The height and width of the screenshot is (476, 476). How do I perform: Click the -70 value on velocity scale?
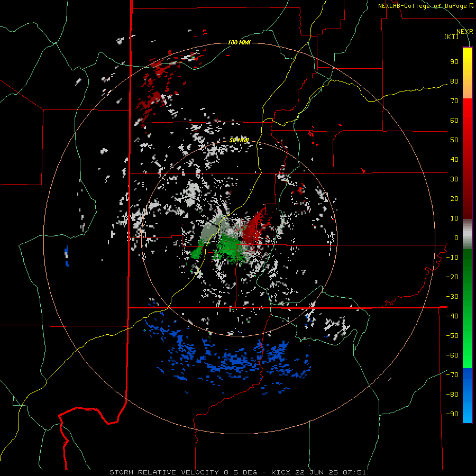(452, 375)
